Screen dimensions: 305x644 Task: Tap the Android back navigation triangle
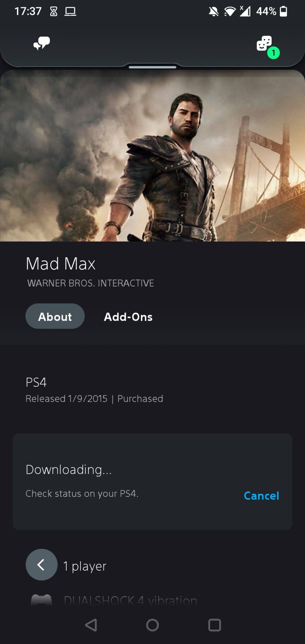[x=91, y=625]
